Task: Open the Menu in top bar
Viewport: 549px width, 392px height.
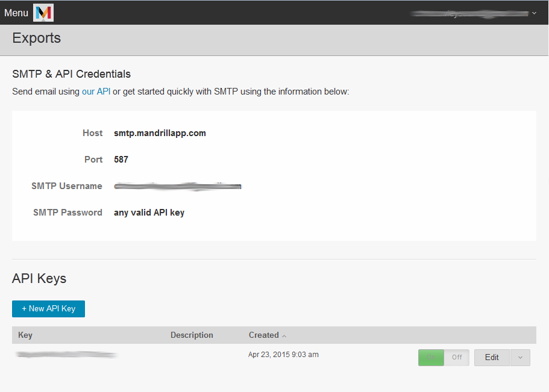Action: 16,13
